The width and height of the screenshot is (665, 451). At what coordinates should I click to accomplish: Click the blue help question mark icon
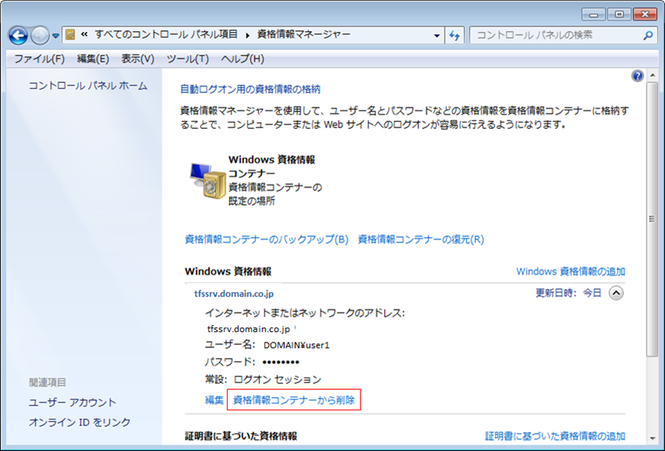click(637, 76)
